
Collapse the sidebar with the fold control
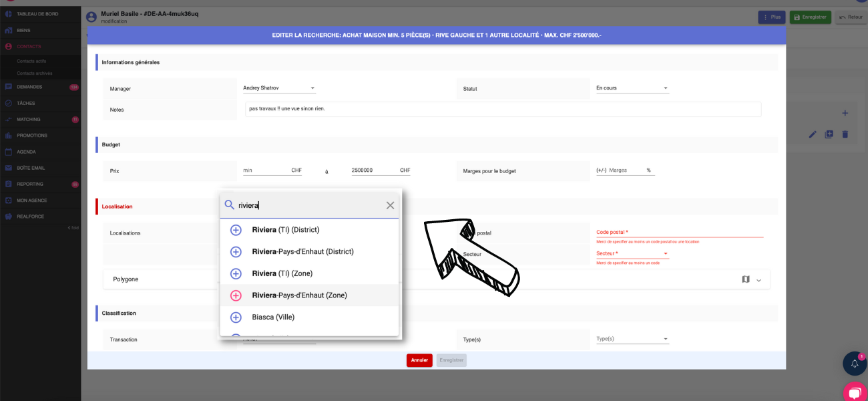point(73,228)
